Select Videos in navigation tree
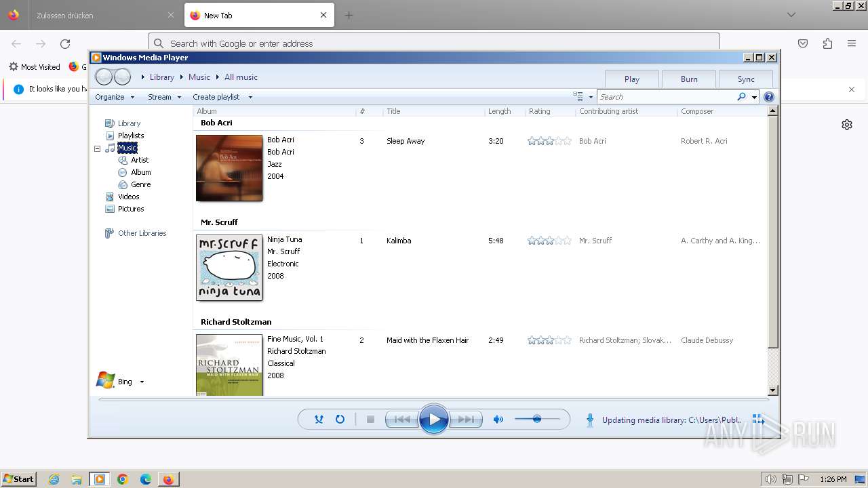868x488 pixels. click(x=129, y=197)
